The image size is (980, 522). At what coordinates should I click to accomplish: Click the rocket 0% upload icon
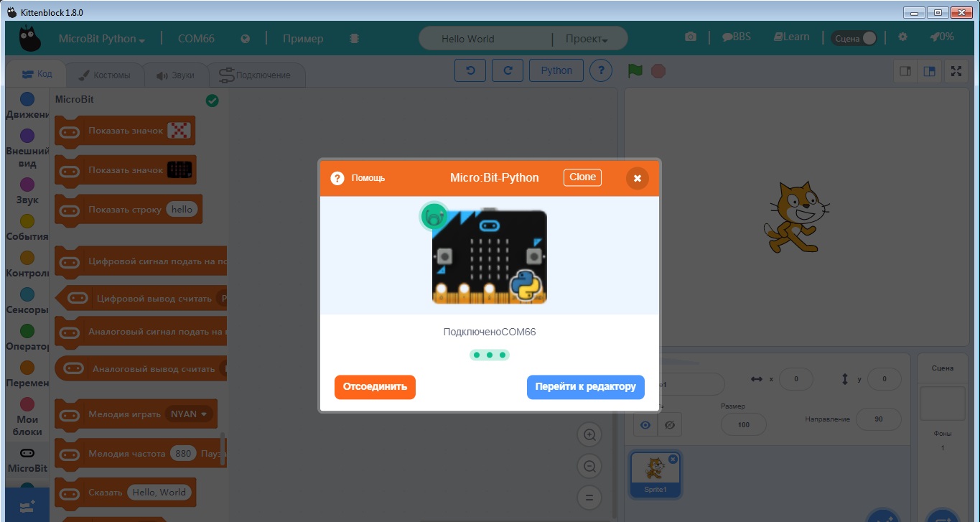(x=942, y=37)
